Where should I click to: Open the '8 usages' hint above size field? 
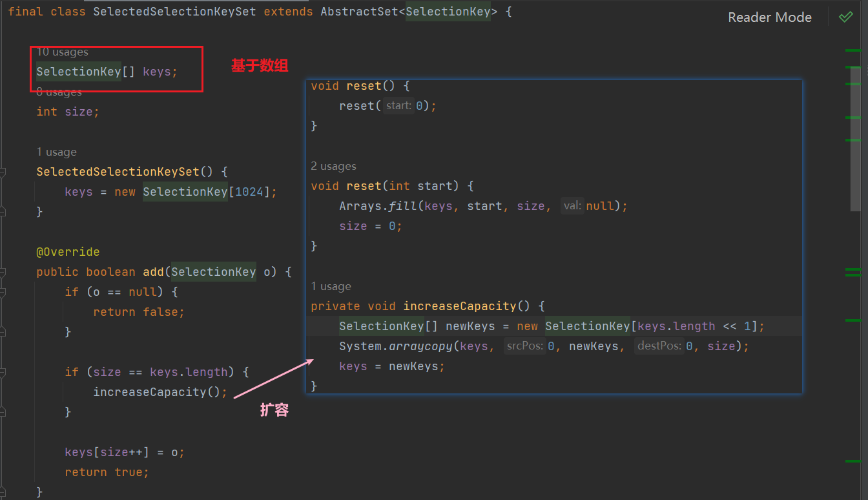59,92
